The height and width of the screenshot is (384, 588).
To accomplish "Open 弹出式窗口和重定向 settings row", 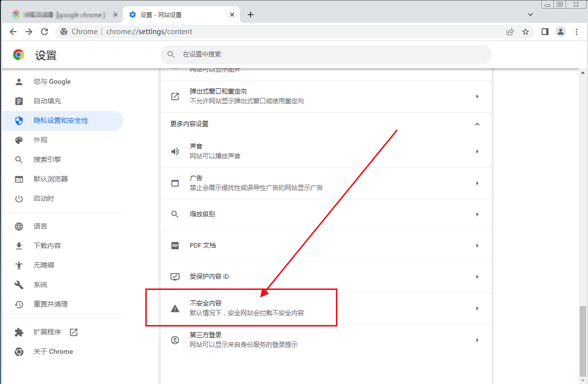I will pos(326,96).
